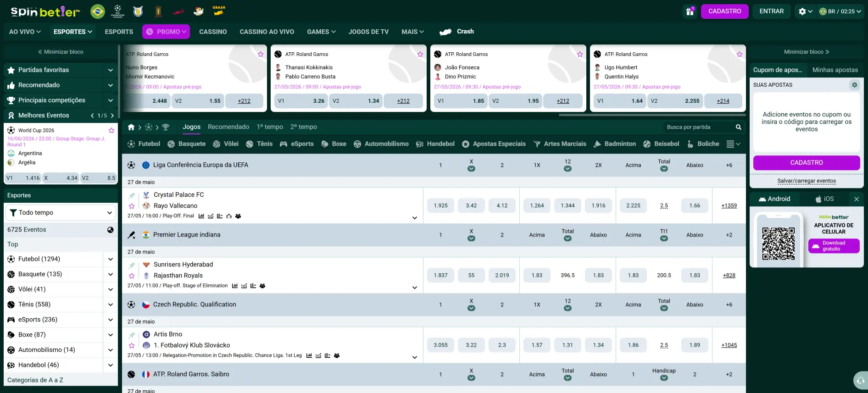Viewport: 868px width, 393px height.
Task: Open the Todo tempo time filter dropdown
Action: click(61, 213)
